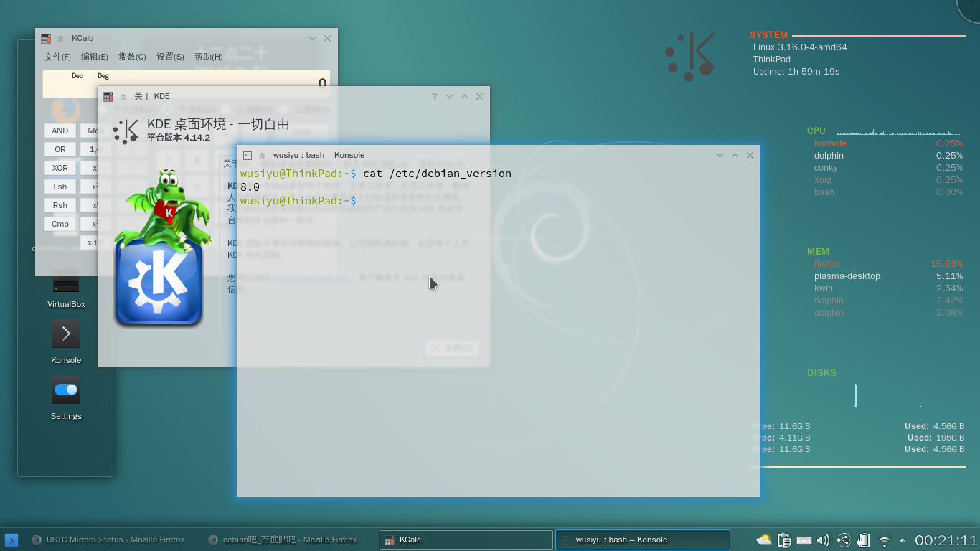Image resolution: width=980 pixels, height=551 pixels.
Task: Click 'Linux 3.16.0-4-amd64' in the system monitor
Action: (x=800, y=47)
